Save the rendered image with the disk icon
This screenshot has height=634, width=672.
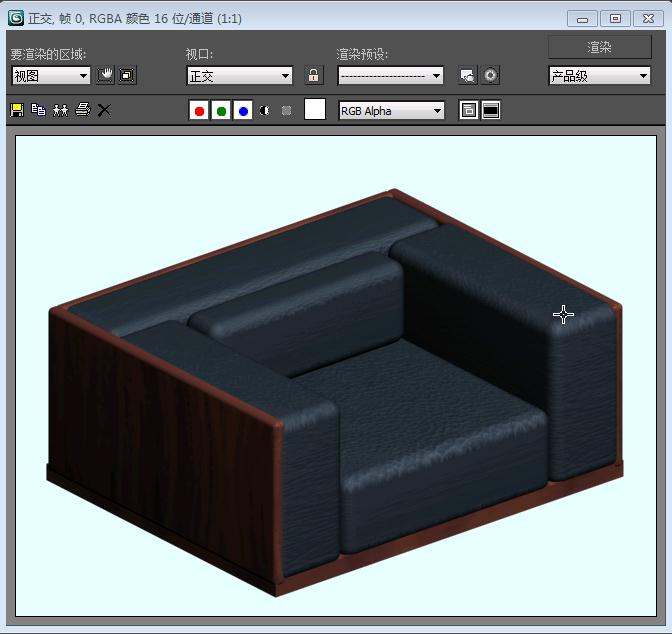click(x=17, y=110)
